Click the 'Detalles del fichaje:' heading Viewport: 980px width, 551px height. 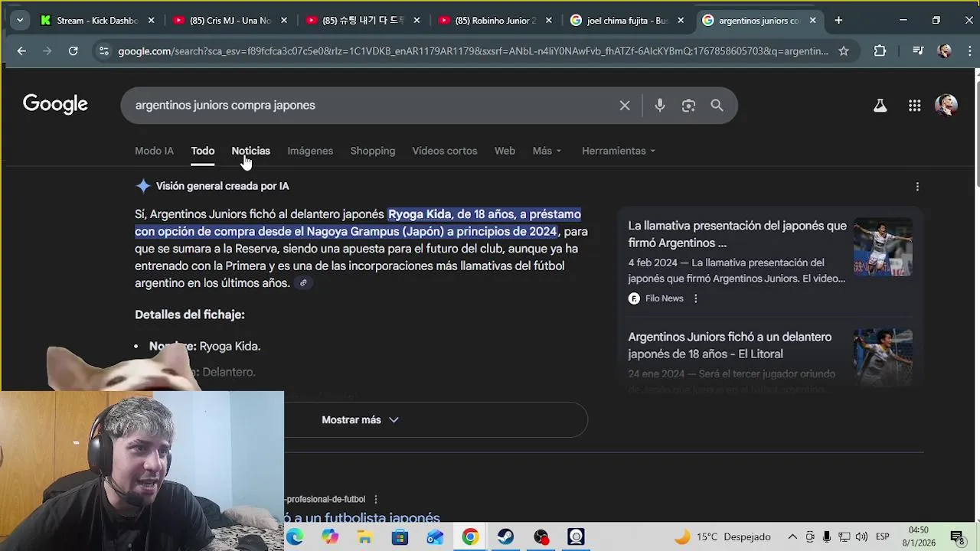click(x=190, y=315)
